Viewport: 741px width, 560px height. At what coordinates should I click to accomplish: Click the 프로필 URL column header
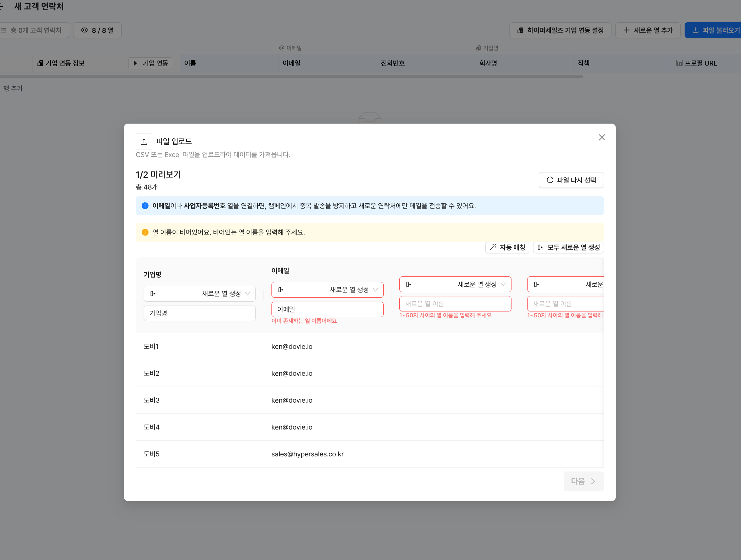coord(700,63)
